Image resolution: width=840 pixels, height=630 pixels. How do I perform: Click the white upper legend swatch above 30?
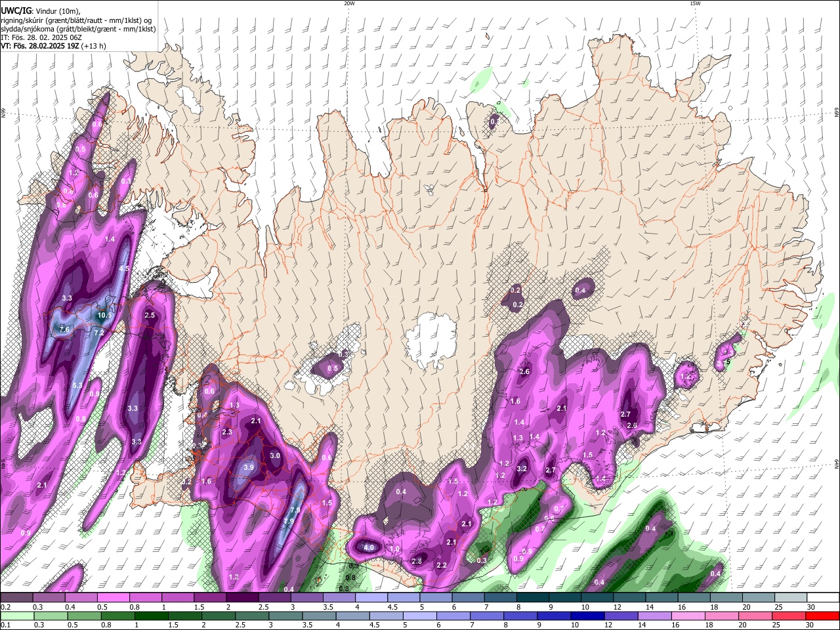823,598
